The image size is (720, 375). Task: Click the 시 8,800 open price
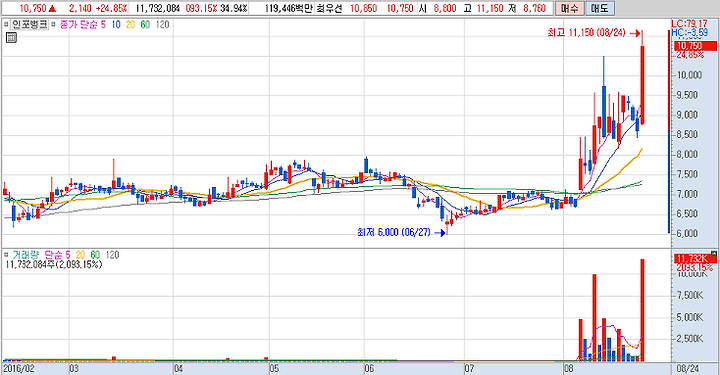pyautogui.click(x=437, y=8)
